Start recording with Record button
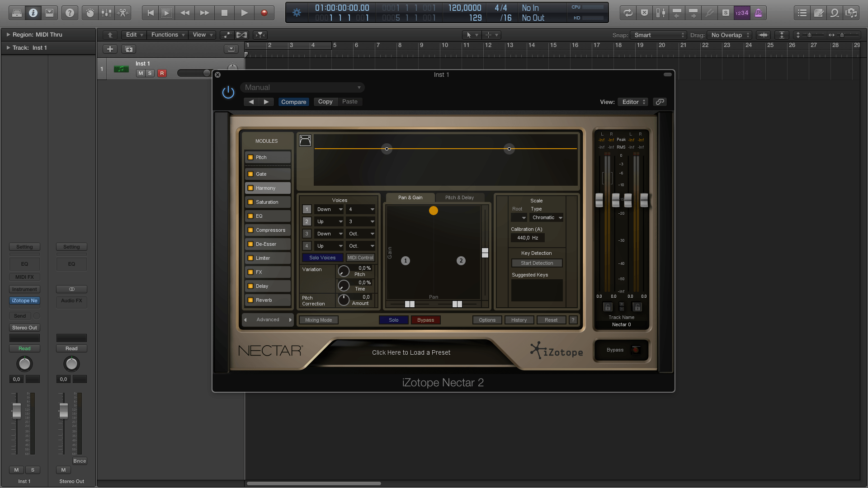 coord(264,13)
